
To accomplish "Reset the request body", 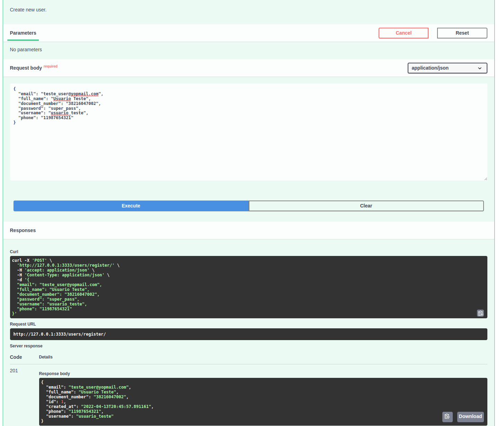I will click(x=462, y=33).
